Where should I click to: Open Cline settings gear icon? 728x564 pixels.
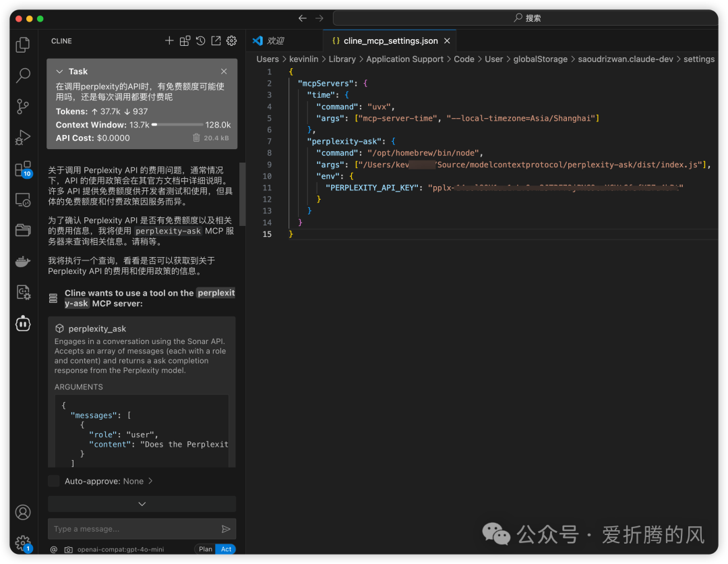pos(231,41)
